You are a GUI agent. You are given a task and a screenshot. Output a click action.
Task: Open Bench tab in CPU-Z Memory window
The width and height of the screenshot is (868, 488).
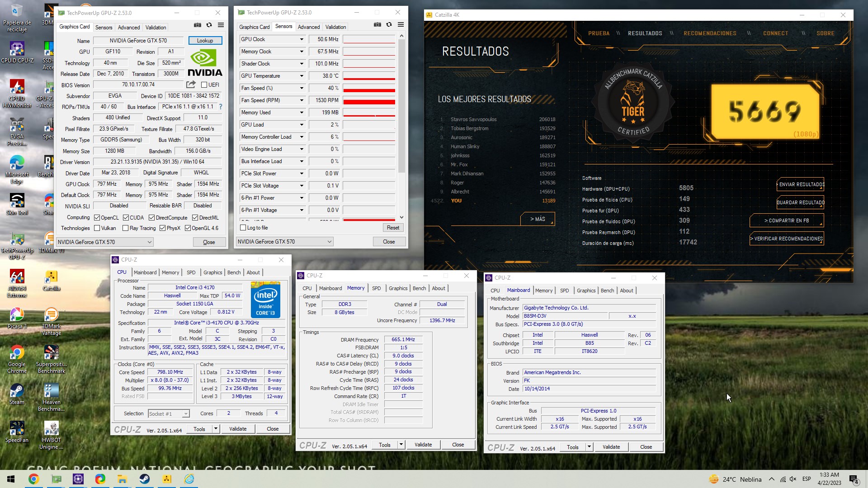tap(419, 288)
